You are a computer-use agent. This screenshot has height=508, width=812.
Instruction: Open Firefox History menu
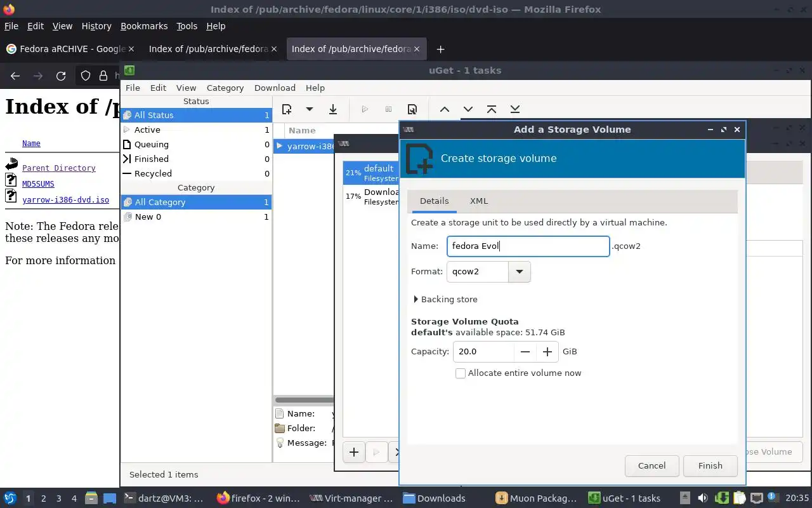point(96,26)
